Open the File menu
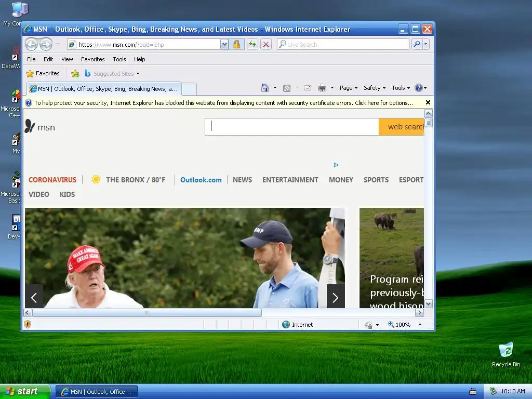 (31, 59)
